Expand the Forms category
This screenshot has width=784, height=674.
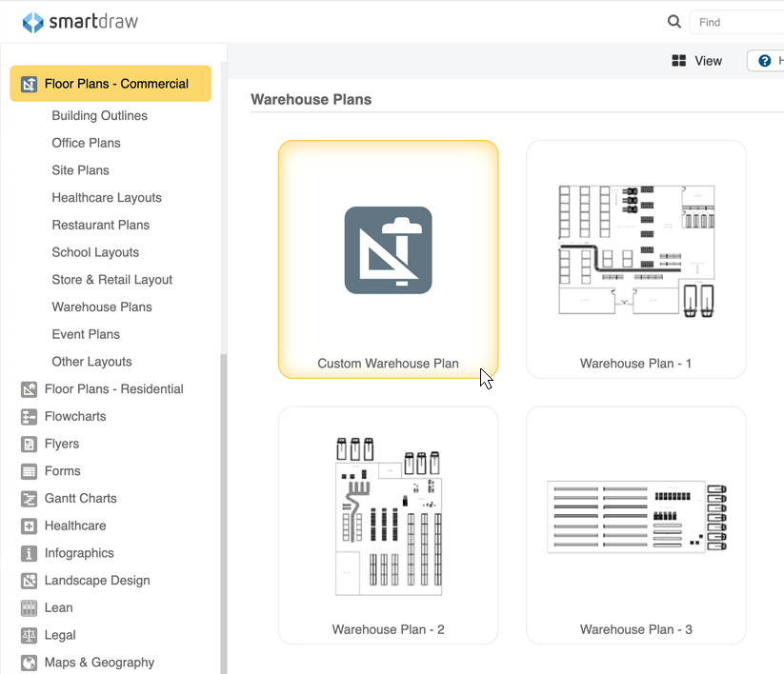click(63, 471)
